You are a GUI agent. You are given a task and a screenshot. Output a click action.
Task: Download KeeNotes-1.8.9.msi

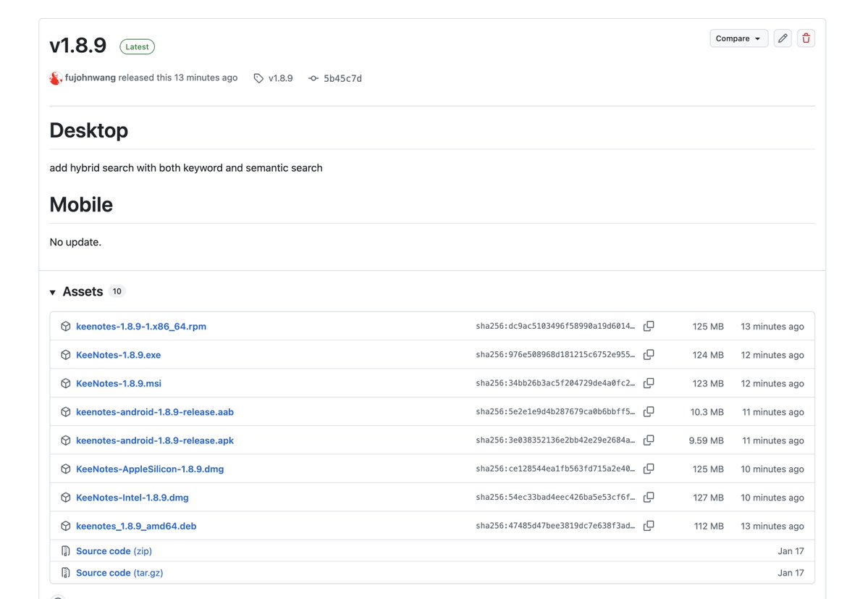[119, 383]
